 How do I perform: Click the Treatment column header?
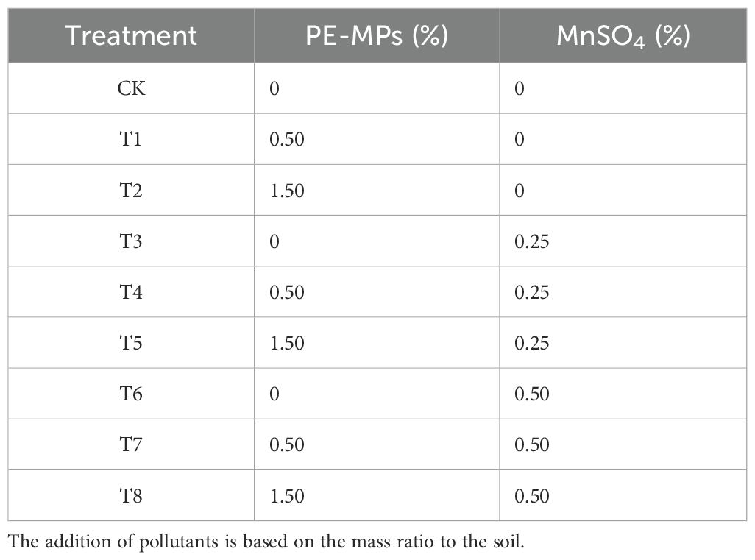131,36
